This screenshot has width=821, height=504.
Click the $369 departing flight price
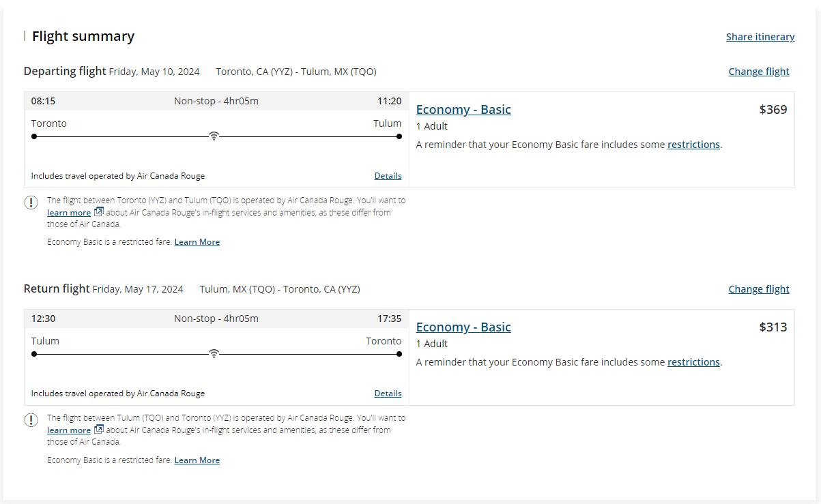click(x=773, y=110)
